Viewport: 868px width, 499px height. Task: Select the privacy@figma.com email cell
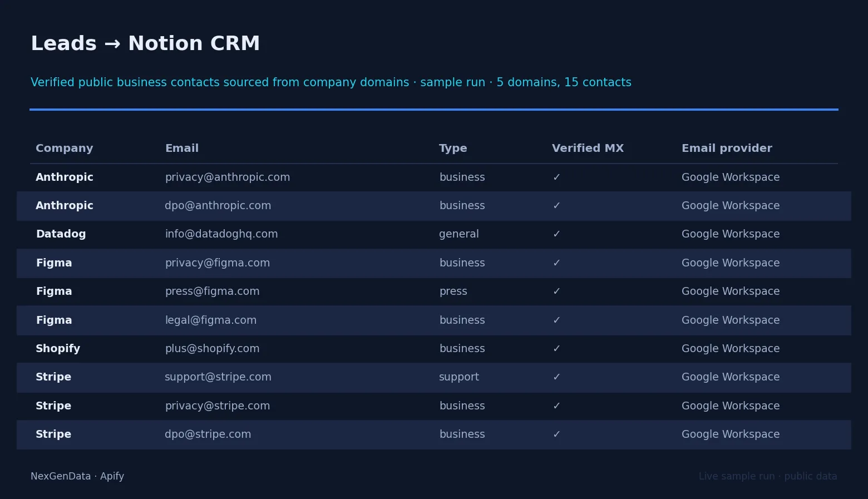218,263
